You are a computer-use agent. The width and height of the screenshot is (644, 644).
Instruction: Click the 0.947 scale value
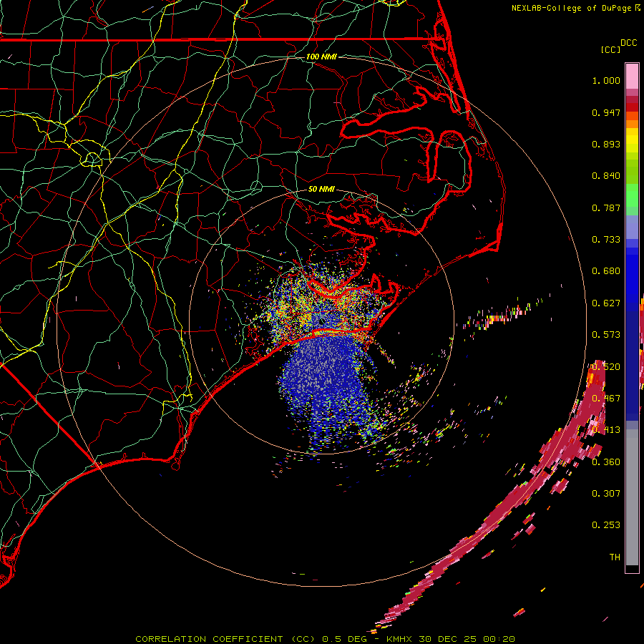[606, 112]
